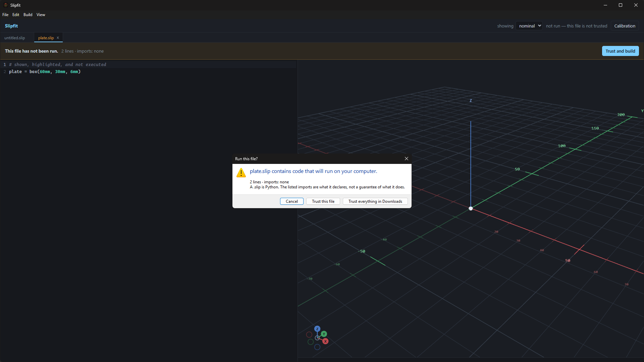This screenshot has height=362, width=644.
Task: Click the 50 marker on the red axis
Action: (568, 260)
